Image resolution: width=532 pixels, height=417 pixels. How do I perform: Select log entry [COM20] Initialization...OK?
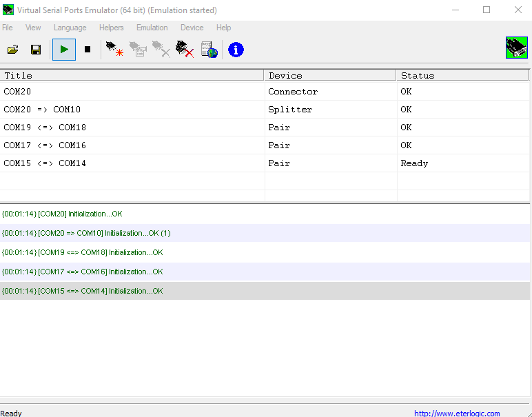[x=265, y=214]
